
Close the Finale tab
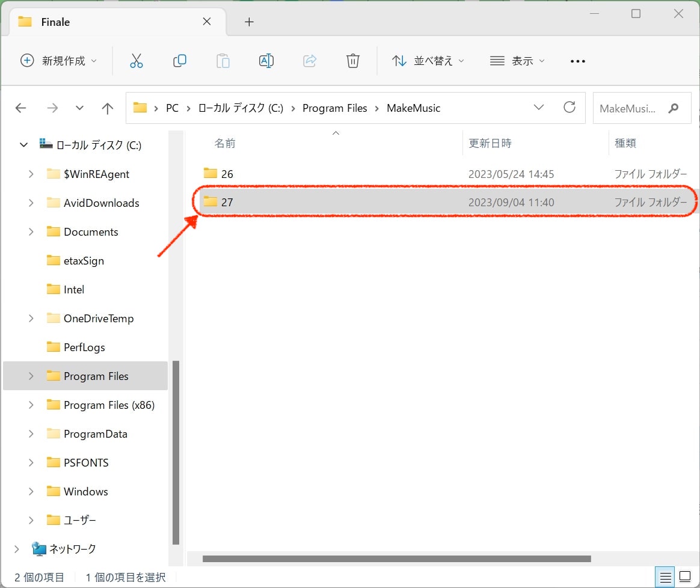(x=207, y=22)
